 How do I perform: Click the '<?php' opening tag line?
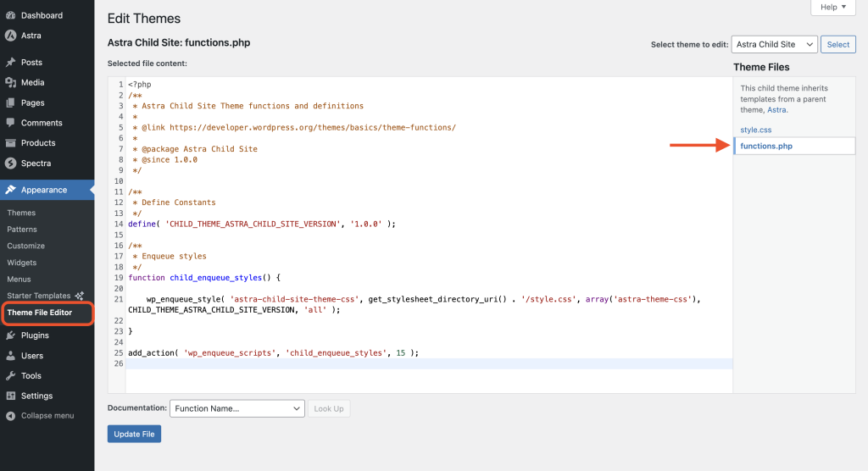pos(140,85)
